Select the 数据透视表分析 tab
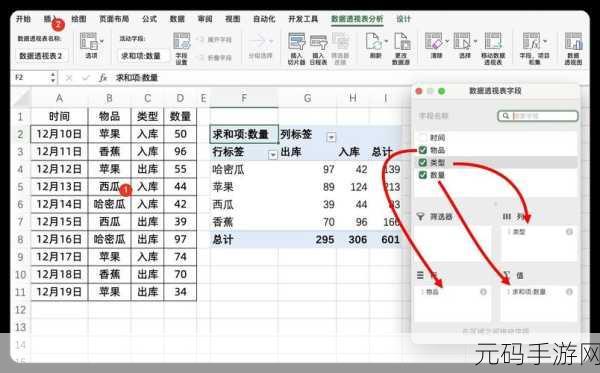Screen dimensions: 600x373 click(x=357, y=19)
